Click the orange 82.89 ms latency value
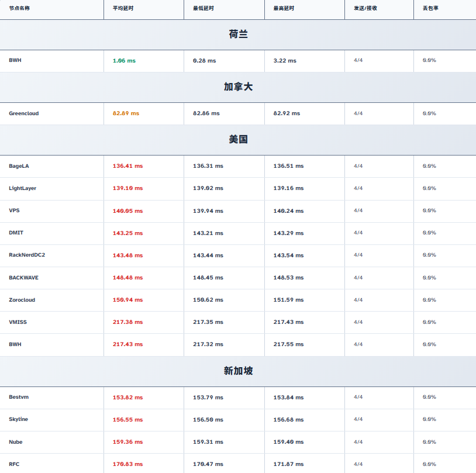The width and height of the screenshot is (476, 473). [x=126, y=113]
